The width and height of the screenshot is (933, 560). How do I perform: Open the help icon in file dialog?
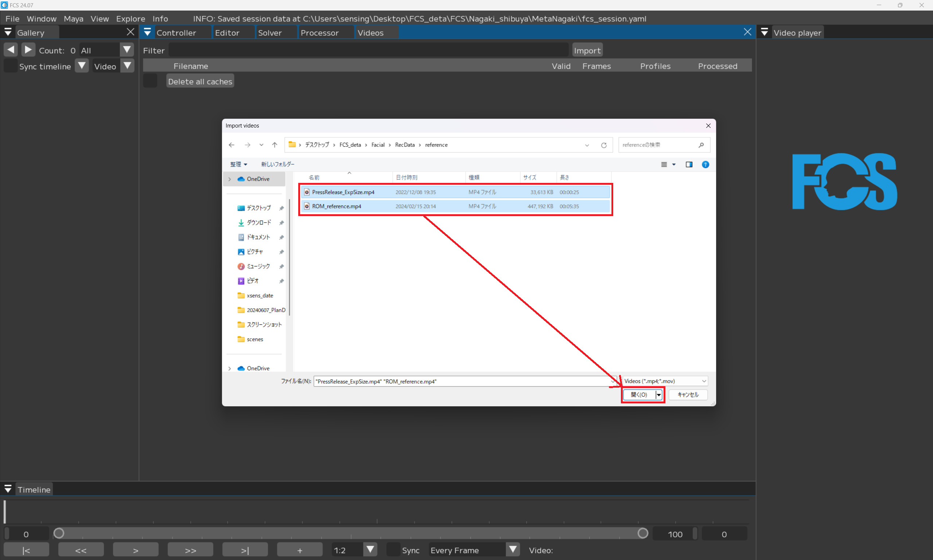click(705, 165)
